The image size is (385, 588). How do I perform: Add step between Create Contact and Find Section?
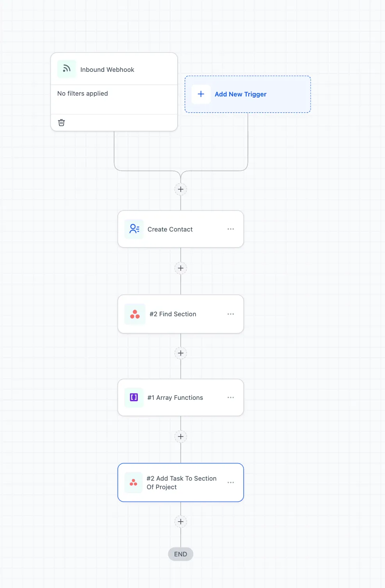pyautogui.click(x=181, y=268)
